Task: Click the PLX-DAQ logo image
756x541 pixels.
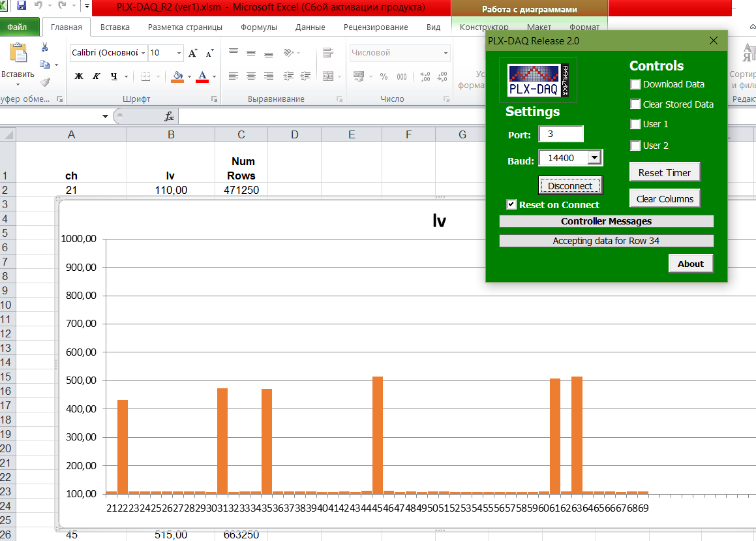Action: click(538, 80)
